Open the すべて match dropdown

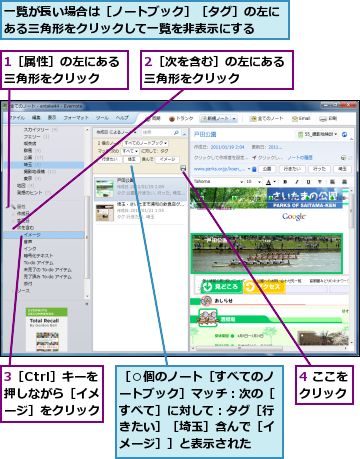pos(130,151)
